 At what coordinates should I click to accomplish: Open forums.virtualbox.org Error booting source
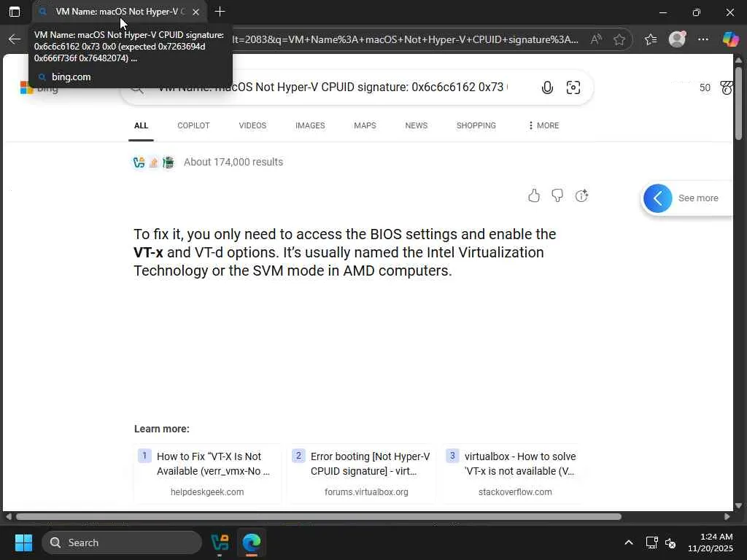(x=362, y=473)
